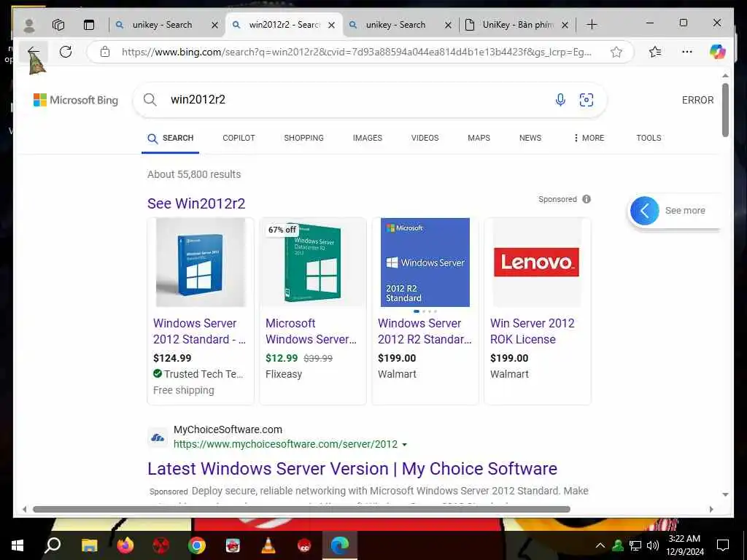The image size is (747, 560).
Task: Open Windows Server 2012 Standard $124.99 listing
Action: tap(200, 331)
